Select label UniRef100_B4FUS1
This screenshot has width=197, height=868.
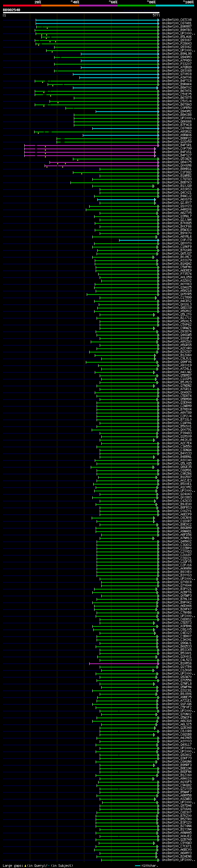point(177,152)
